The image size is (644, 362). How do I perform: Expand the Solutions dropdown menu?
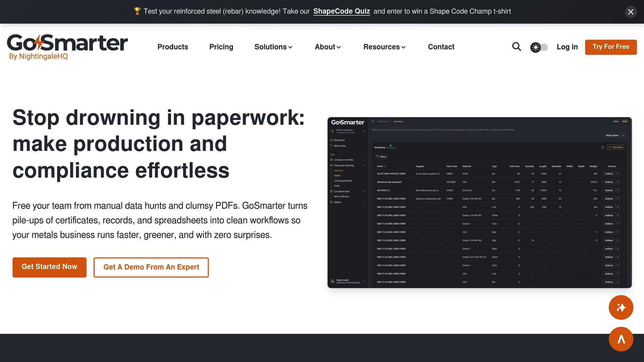point(273,47)
